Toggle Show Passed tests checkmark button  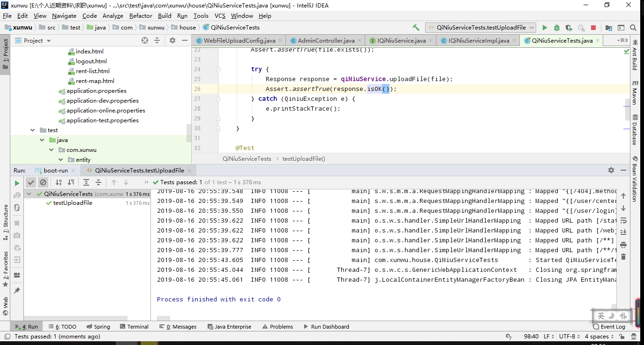pyautogui.click(x=31, y=182)
